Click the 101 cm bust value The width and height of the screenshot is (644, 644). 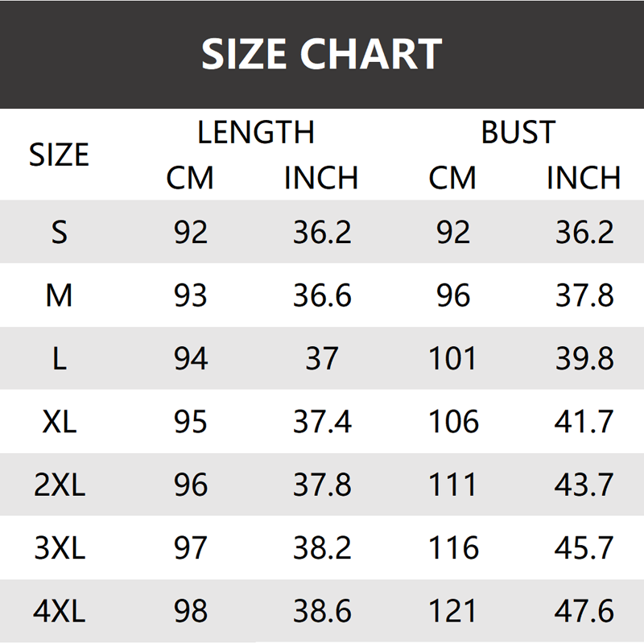tap(453, 359)
